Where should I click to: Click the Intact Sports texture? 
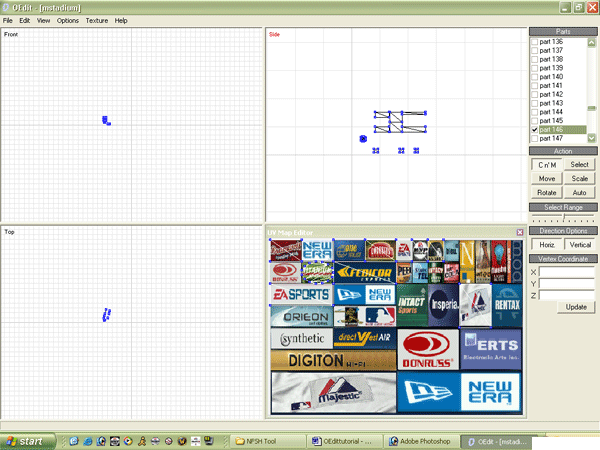[412, 305]
